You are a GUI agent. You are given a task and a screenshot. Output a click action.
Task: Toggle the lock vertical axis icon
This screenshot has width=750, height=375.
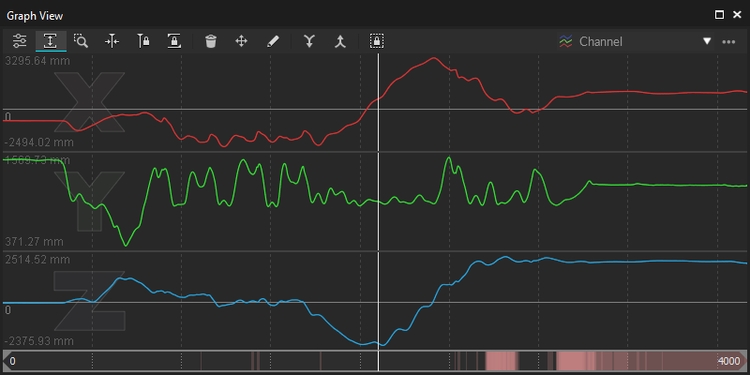143,42
